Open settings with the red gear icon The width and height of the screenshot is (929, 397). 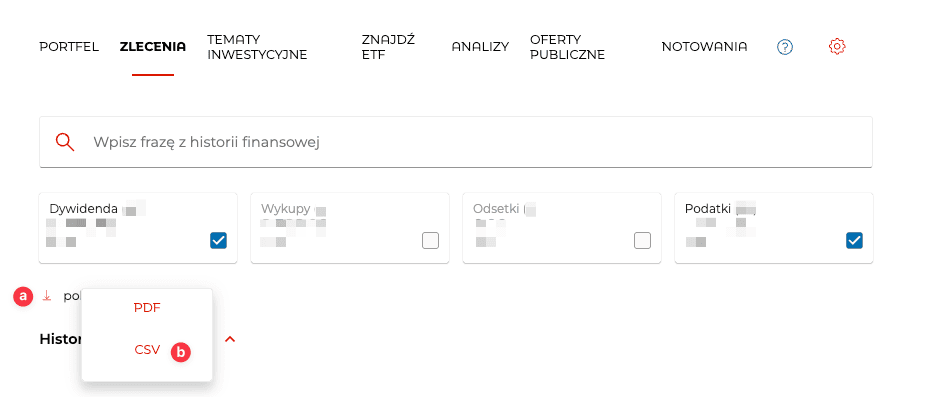pyautogui.click(x=837, y=46)
